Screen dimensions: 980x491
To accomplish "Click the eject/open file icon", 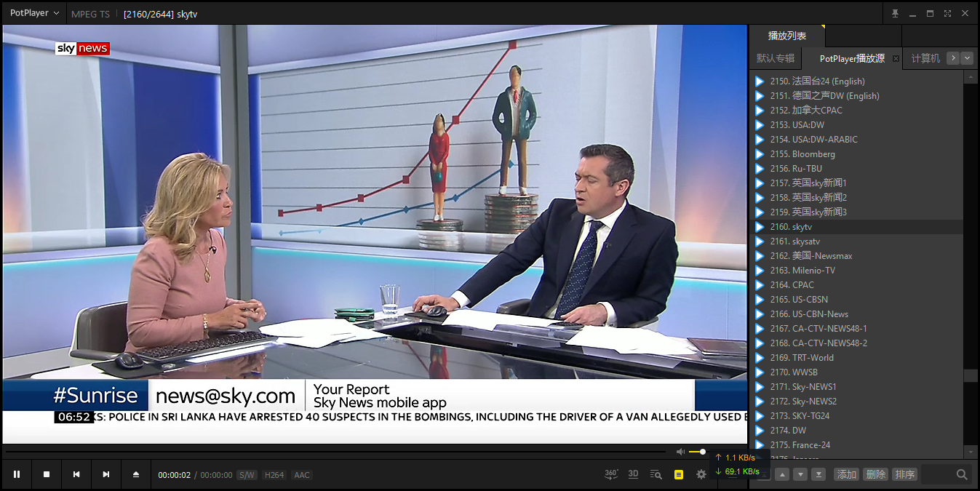I will pos(136,474).
